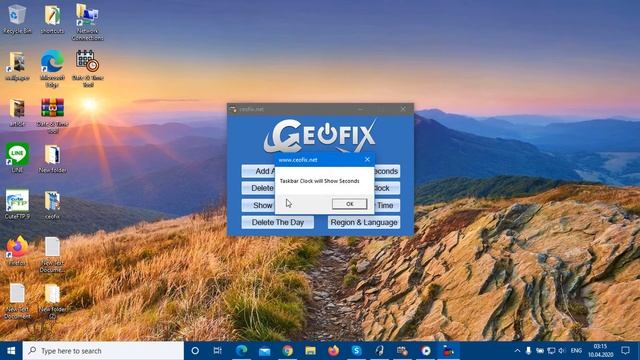This screenshot has width=640, height=360.
Task: Open the volume tray icon
Action: point(562,351)
